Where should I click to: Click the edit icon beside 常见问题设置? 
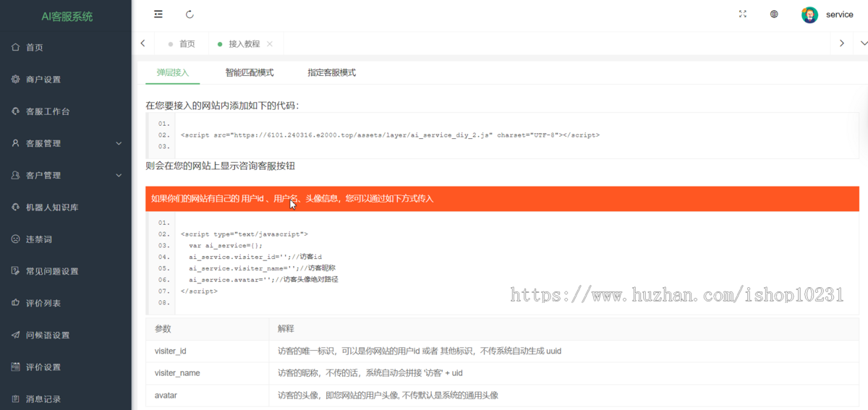pos(16,271)
